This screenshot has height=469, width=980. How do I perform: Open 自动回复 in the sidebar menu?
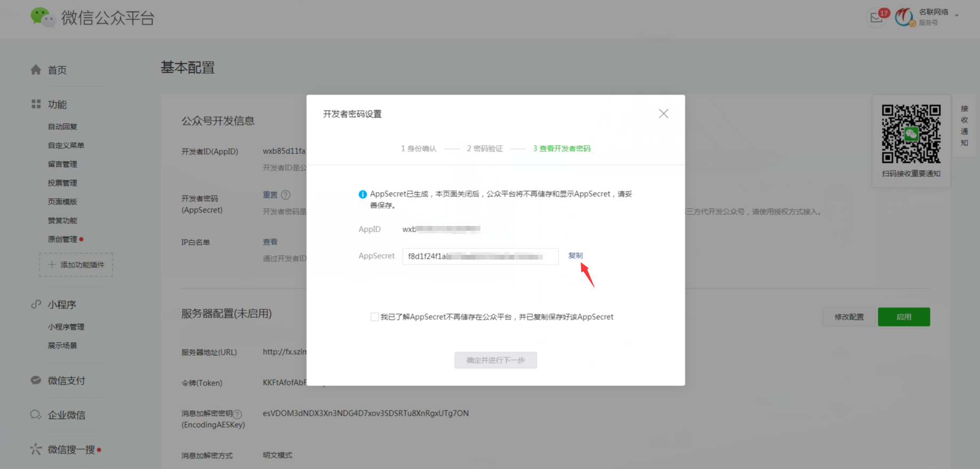(62, 127)
